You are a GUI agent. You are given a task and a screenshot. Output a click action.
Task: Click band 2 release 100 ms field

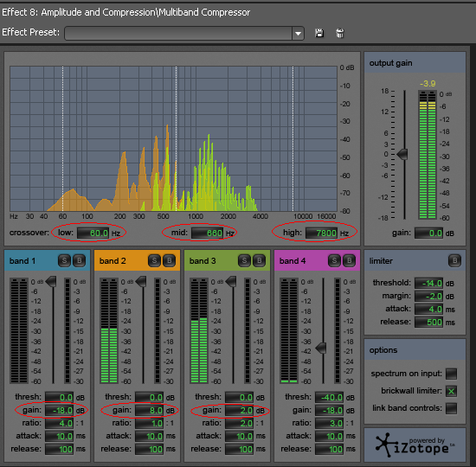149,449
